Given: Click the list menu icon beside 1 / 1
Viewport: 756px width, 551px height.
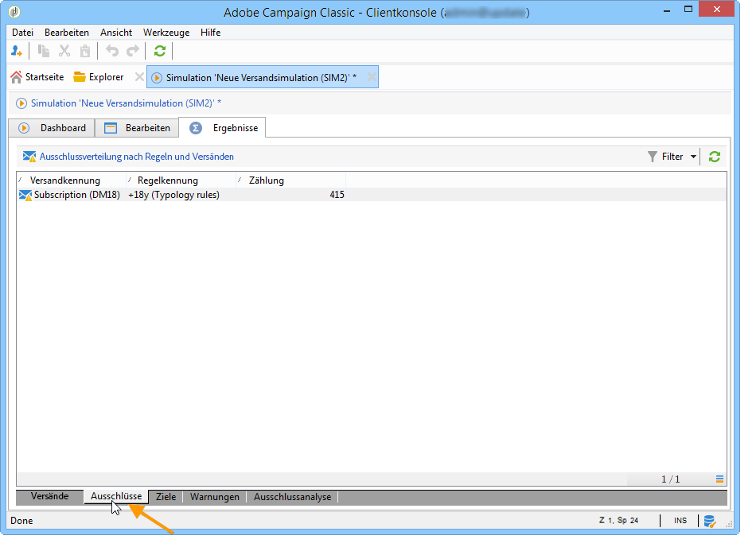Looking at the screenshot, I should pyautogui.click(x=719, y=479).
